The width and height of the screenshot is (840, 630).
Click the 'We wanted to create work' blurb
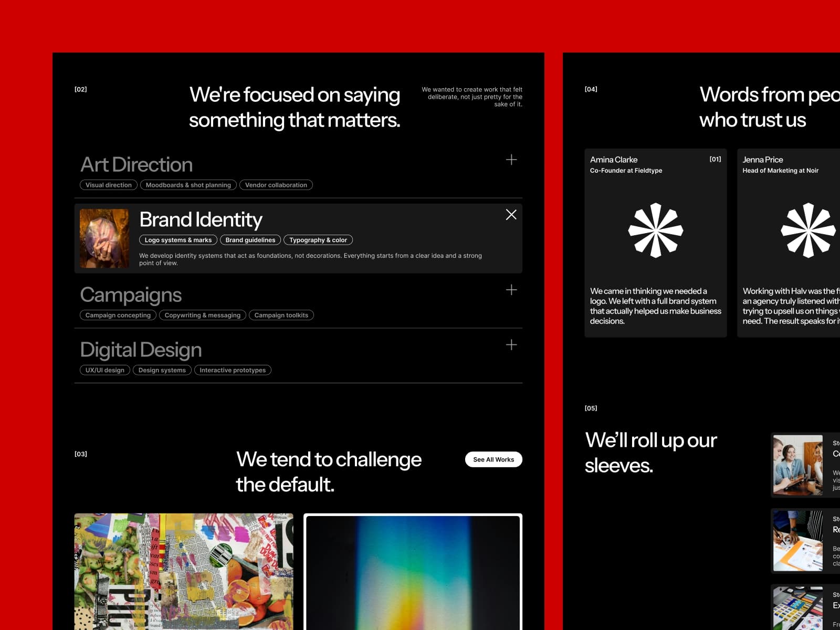[472, 97]
